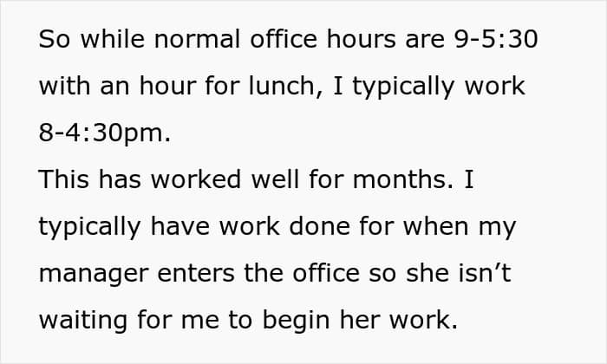
Task: Click the word 'she' before 'isn’t'
Action: click(428, 273)
